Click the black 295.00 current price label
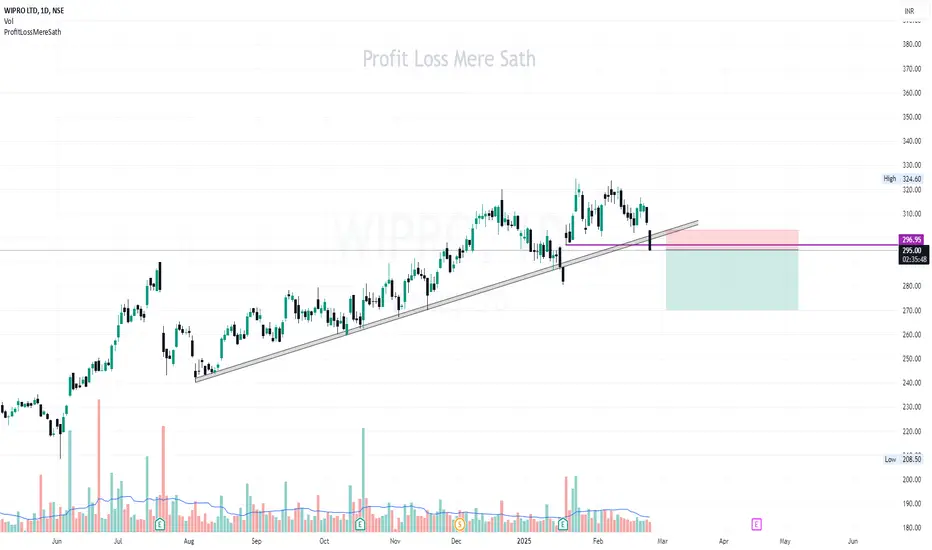 coord(914,251)
